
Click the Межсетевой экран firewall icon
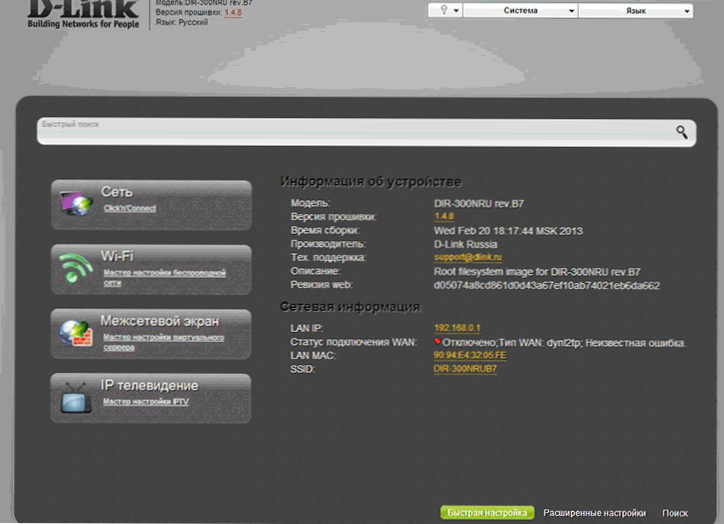pyautogui.click(x=76, y=332)
